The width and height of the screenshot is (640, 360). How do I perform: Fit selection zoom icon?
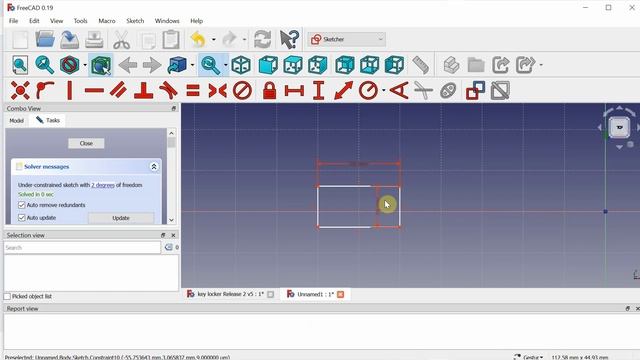[x=44, y=65]
